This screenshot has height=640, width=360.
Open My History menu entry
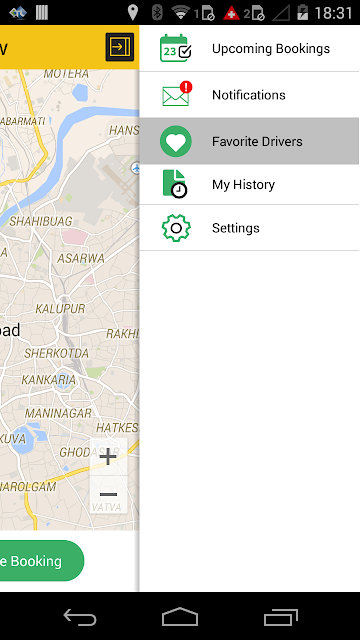click(249, 184)
